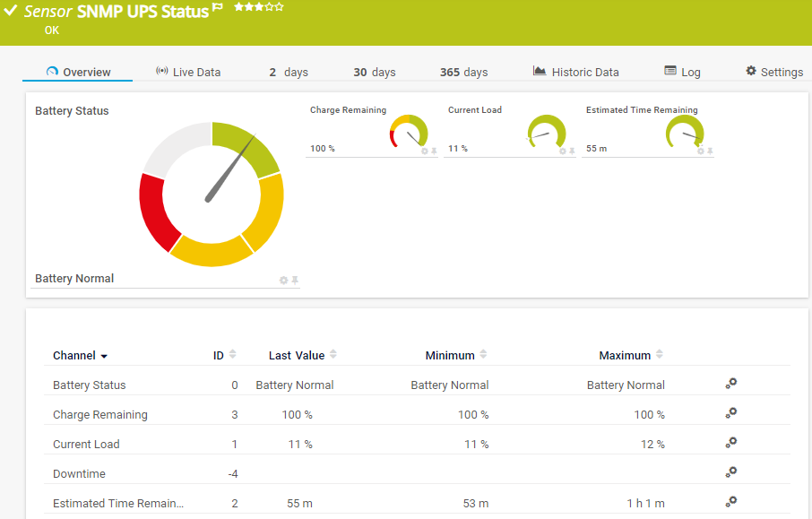The image size is (812, 519).
Task: Click gear icon under Battery Status gauge
Action: tap(284, 281)
